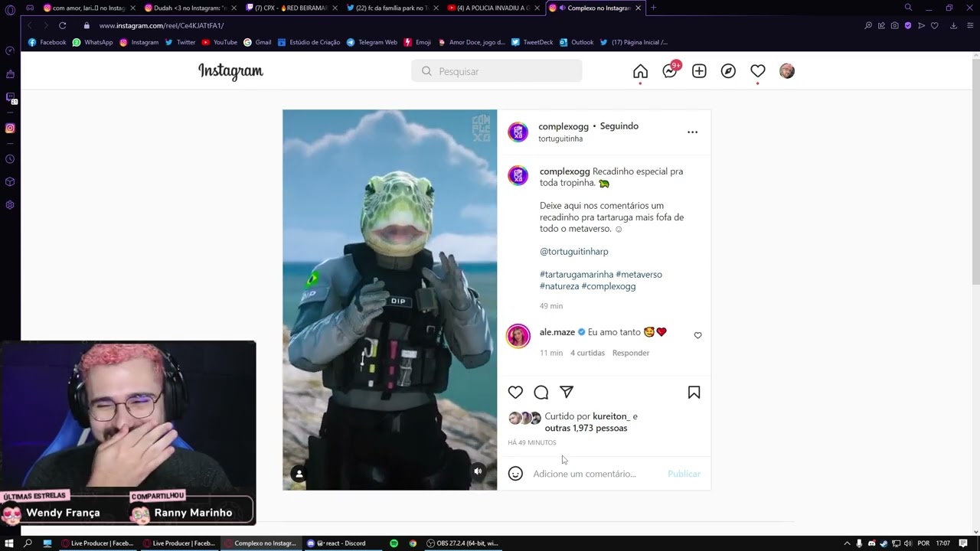Open your profile avatar menu
This screenshot has height=551, width=980.
pyautogui.click(x=787, y=71)
